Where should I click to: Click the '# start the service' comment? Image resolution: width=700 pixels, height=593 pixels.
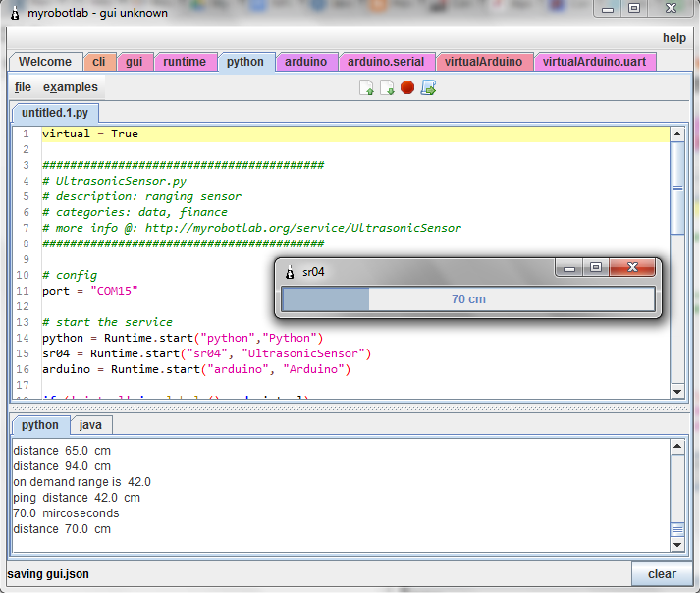click(107, 322)
